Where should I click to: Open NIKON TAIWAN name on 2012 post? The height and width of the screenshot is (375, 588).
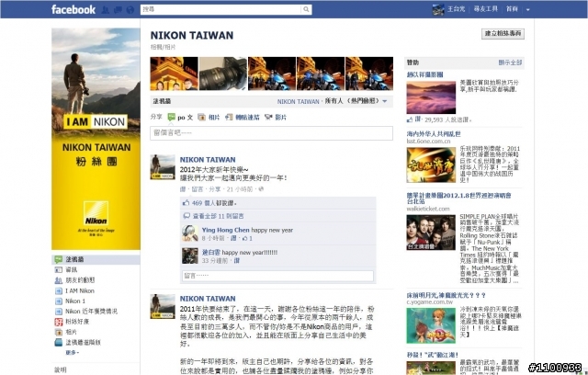pos(208,160)
